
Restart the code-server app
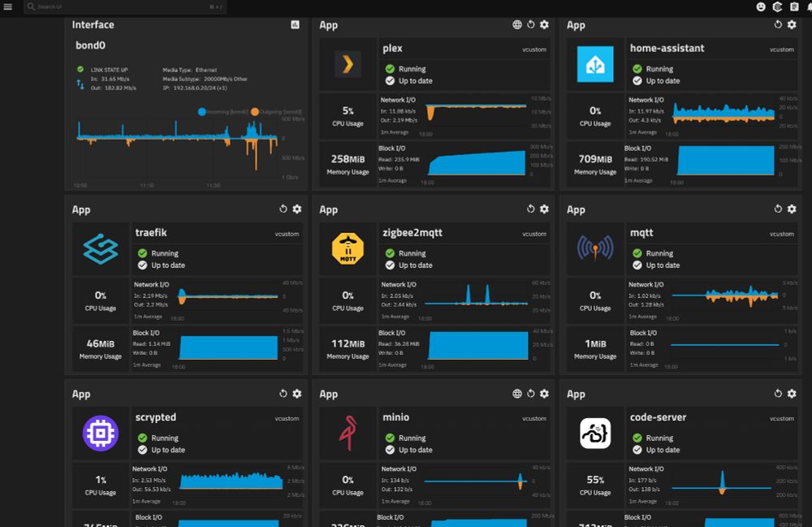[778, 394]
